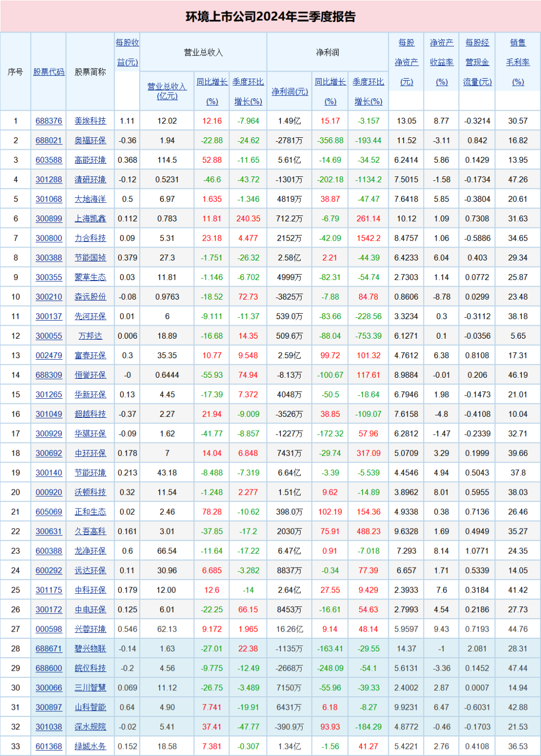The height and width of the screenshot is (756, 541).
Task: Sort by 销售毛利率(%) column header
Action: pyautogui.click(x=518, y=62)
